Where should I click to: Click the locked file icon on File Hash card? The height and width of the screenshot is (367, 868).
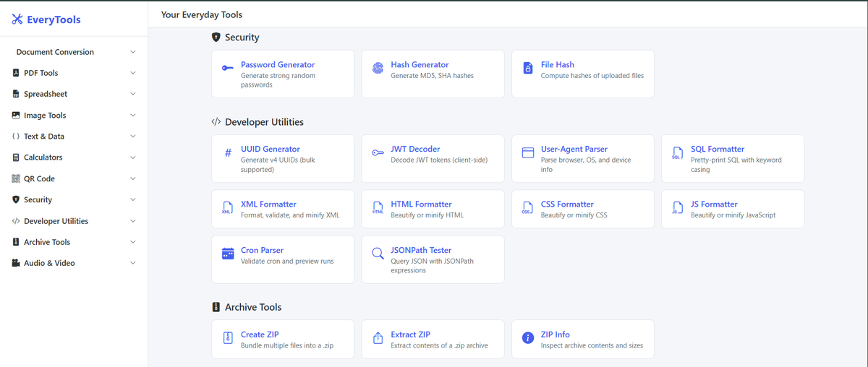(527, 68)
